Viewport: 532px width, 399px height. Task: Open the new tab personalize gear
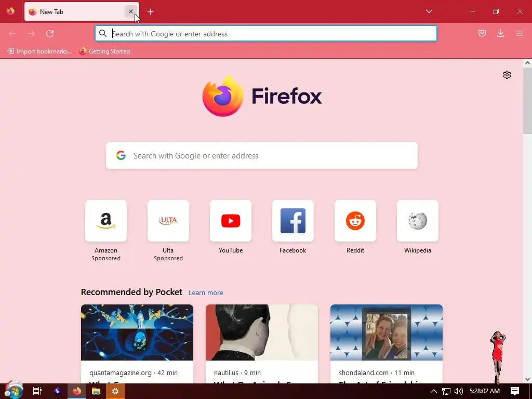pyautogui.click(x=507, y=75)
